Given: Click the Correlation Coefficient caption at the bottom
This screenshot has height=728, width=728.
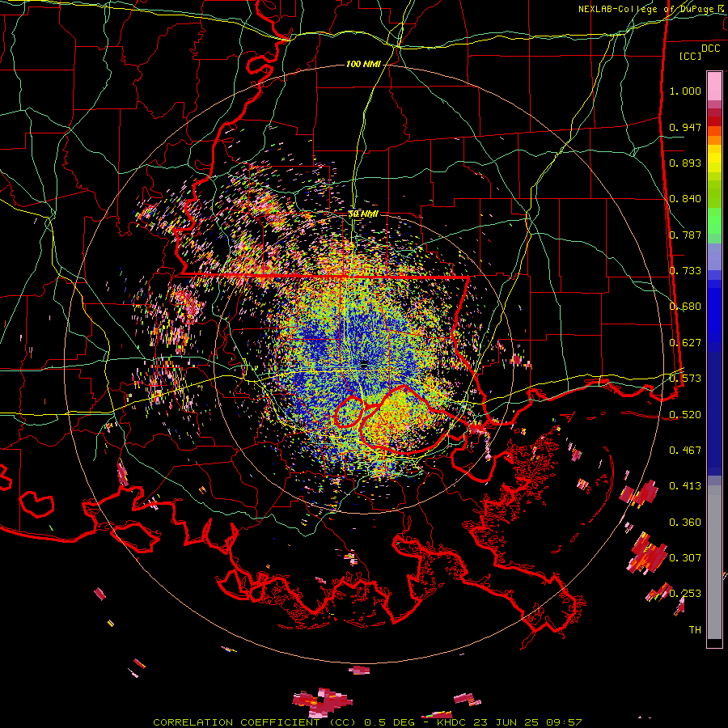Looking at the screenshot, I should 366,722.
